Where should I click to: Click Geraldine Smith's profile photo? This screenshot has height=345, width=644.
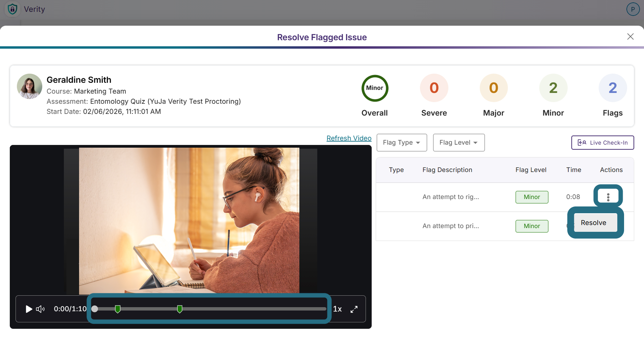pyautogui.click(x=29, y=86)
